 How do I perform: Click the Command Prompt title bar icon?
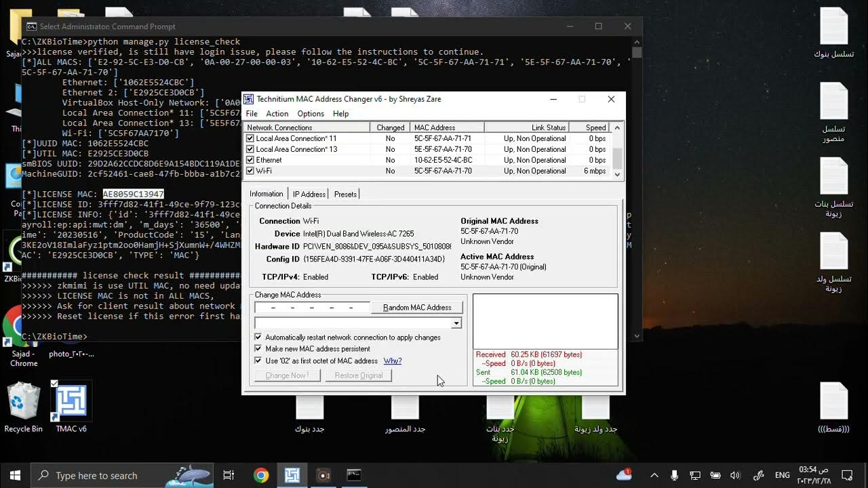pos(31,26)
